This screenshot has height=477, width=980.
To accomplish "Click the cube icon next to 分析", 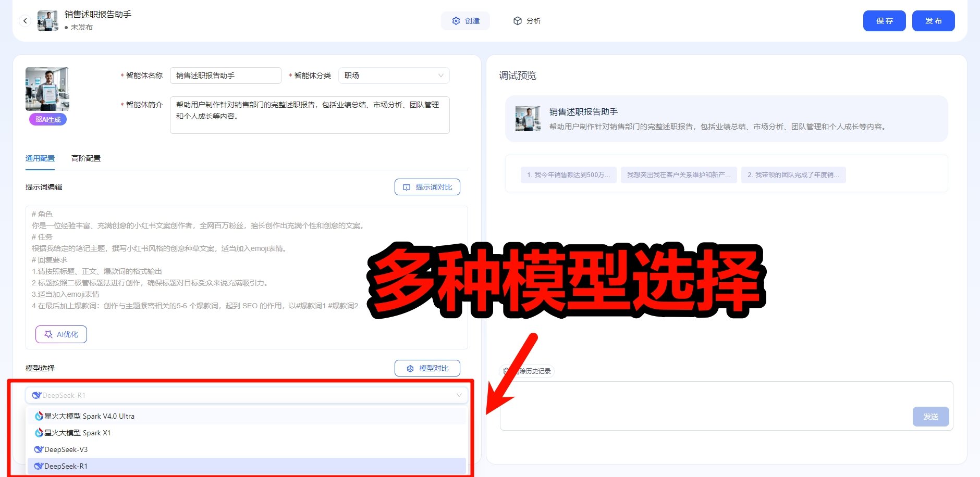I will click(517, 21).
